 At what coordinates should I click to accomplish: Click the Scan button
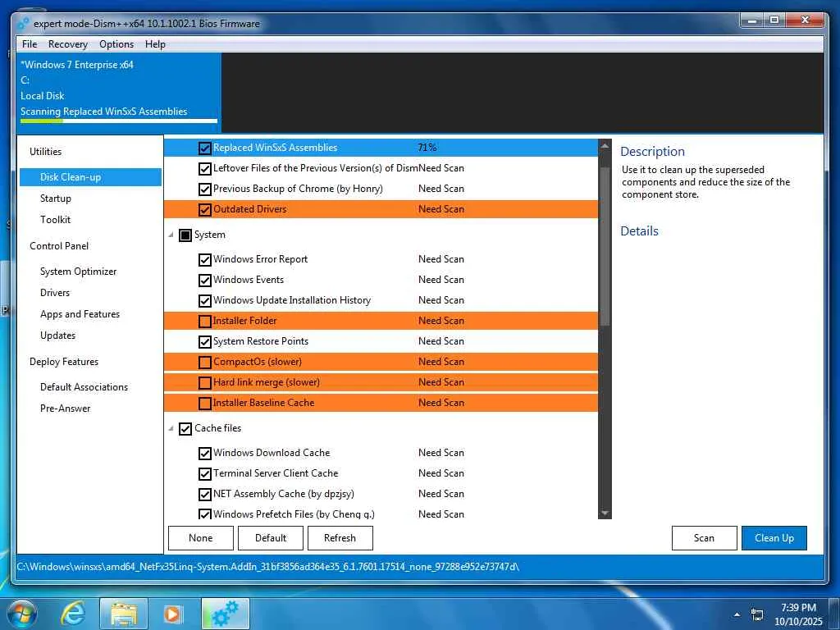[705, 538]
